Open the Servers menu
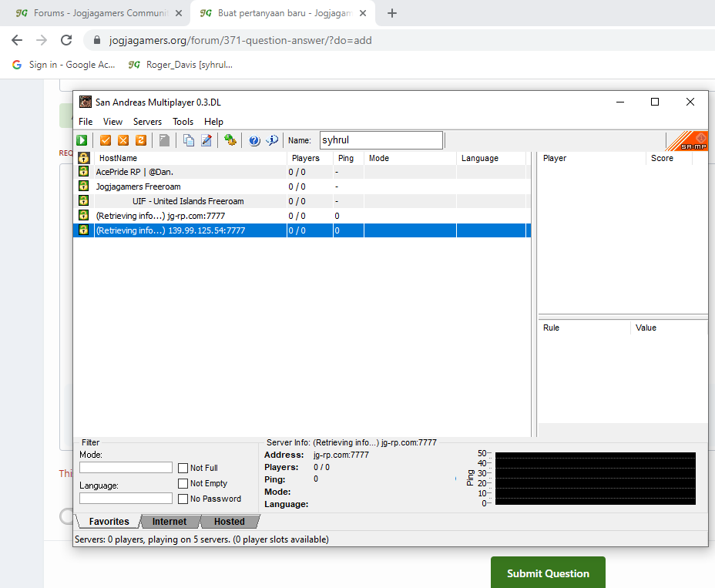 point(147,122)
